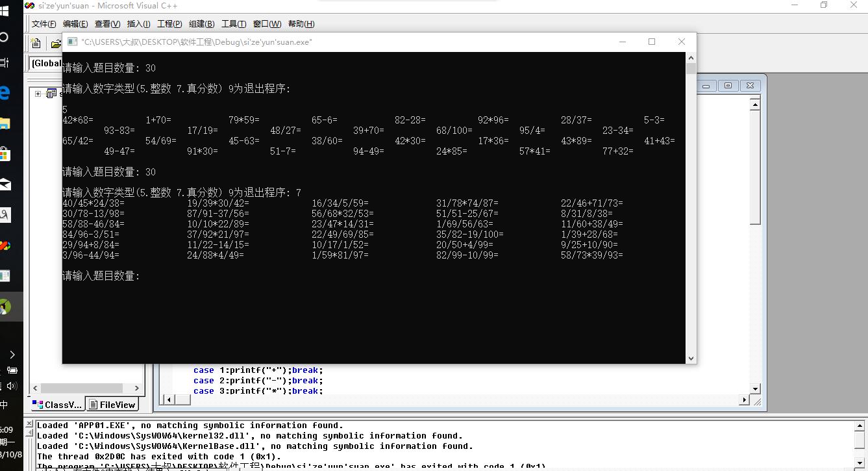Open Cortana search circle on taskbar
Screen dimensions: 868x471
pyautogui.click(x=4, y=36)
